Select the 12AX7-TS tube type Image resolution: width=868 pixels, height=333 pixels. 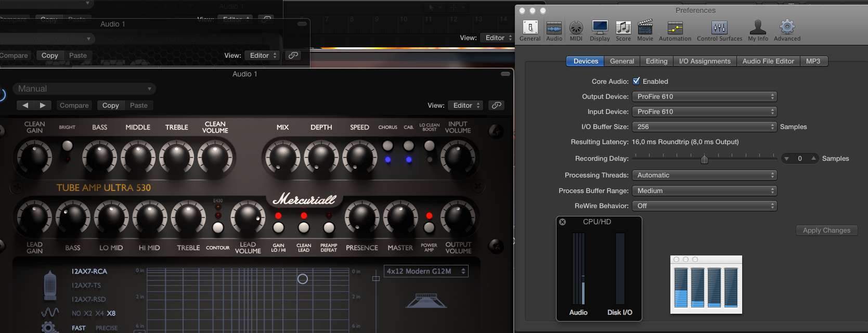click(86, 285)
